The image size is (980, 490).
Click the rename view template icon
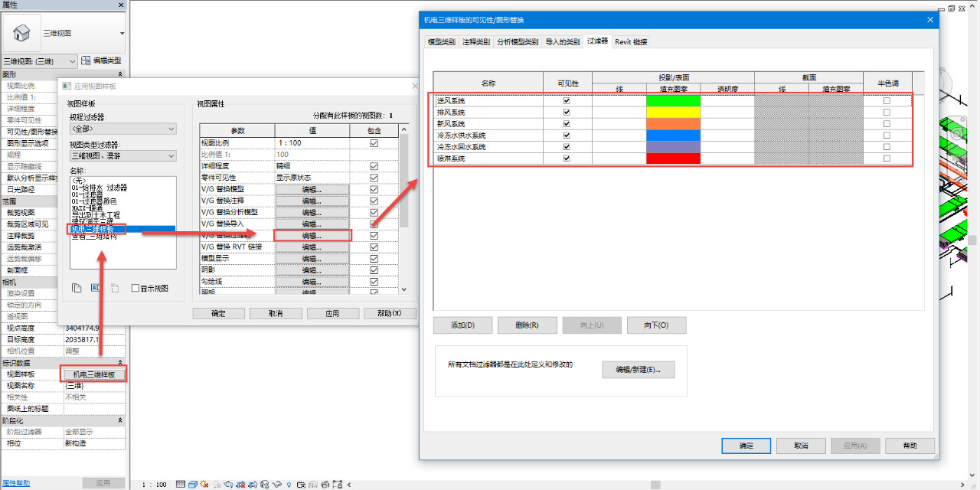click(96, 288)
